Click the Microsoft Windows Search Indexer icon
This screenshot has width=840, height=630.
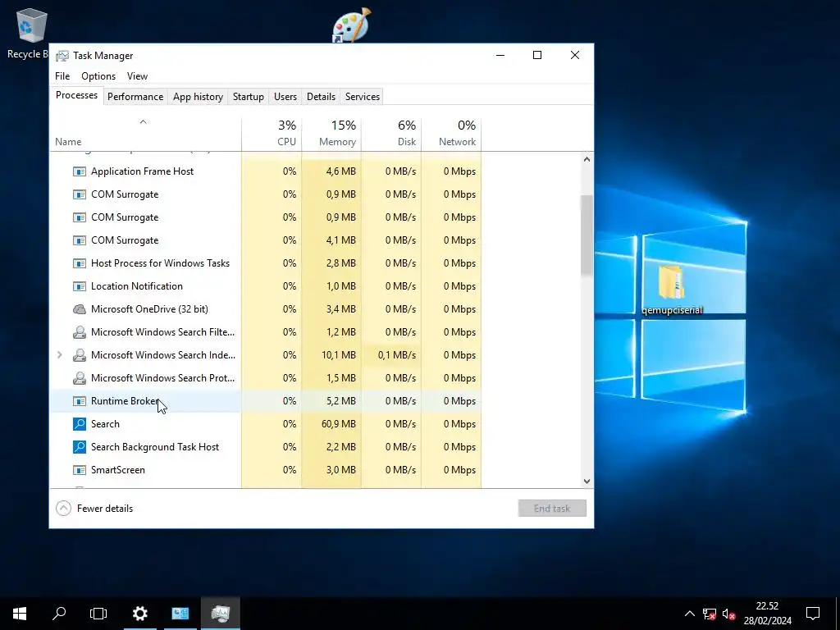[x=80, y=355]
